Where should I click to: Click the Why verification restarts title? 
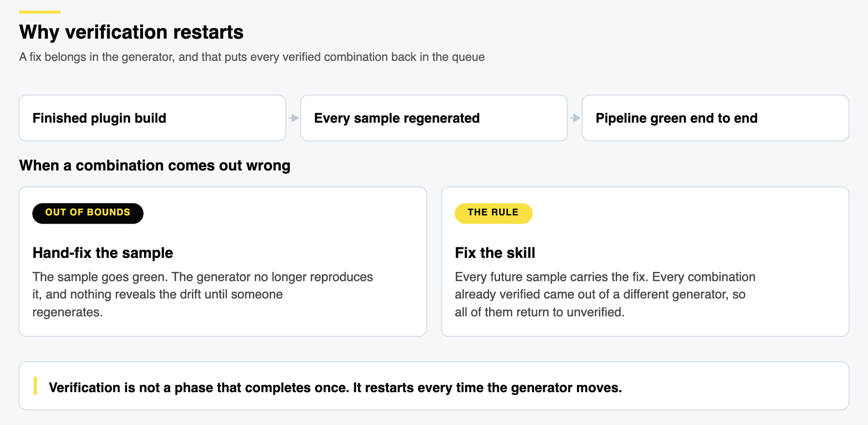point(131,32)
